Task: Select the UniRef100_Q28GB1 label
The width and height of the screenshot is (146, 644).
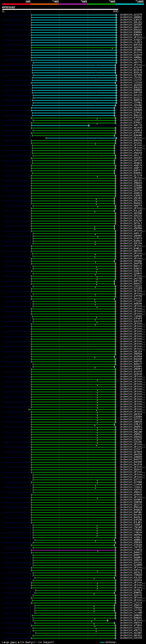Action: [x=131, y=186]
